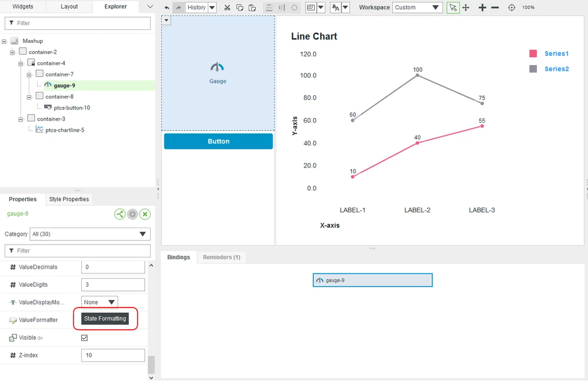Viewport: 588px width, 381px height.
Task: Click the Paste clipboard icon
Action: click(252, 8)
